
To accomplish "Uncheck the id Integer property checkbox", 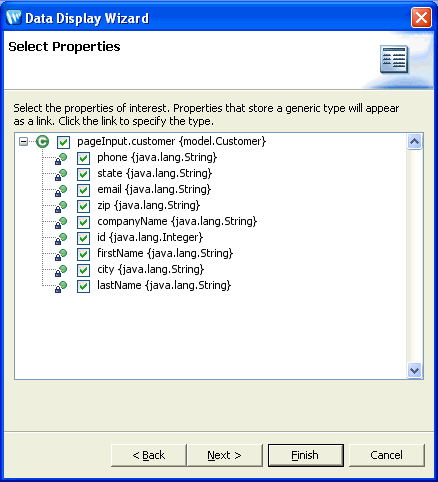I will 83,238.
